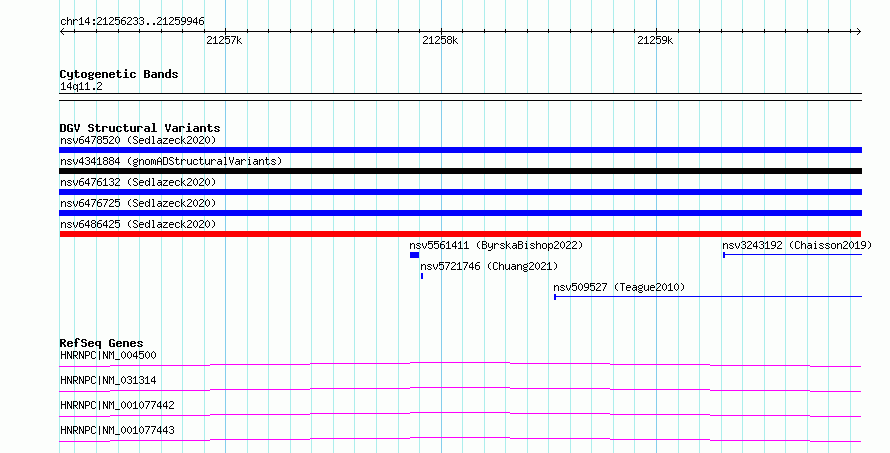The height and width of the screenshot is (453, 890).
Task: Open variant nsv5561411 (ByrskaBishop2022) label
Action: [496, 245]
